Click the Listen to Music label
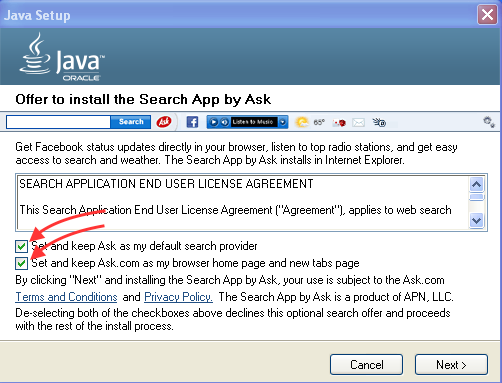The width and height of the screenshot is (502, 383). tap(253, 122)
